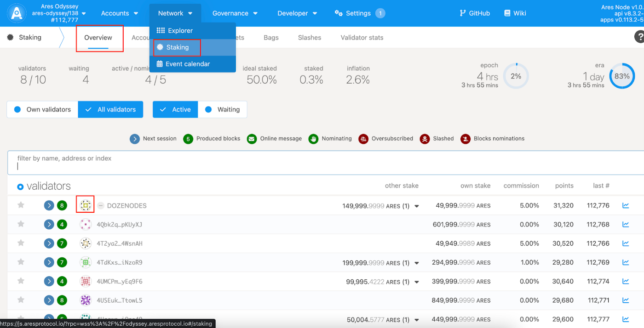Focus the filter by name input
Screen dimensions: 644x328
coord(325,163)
